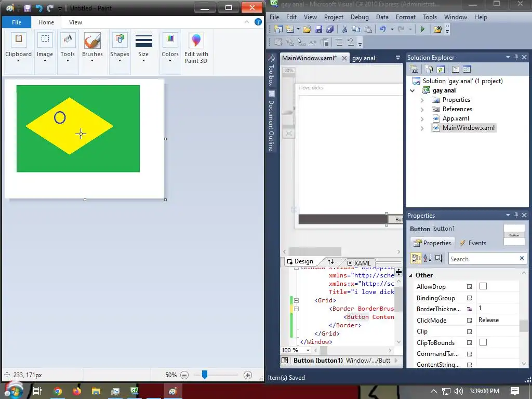
Task: Check the ClipToBounds checkbox
Action: (483, 342)
